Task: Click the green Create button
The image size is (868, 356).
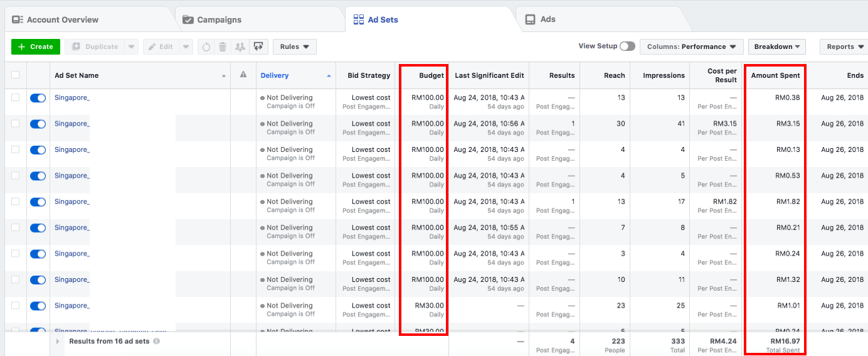Action: pos(36,47)
